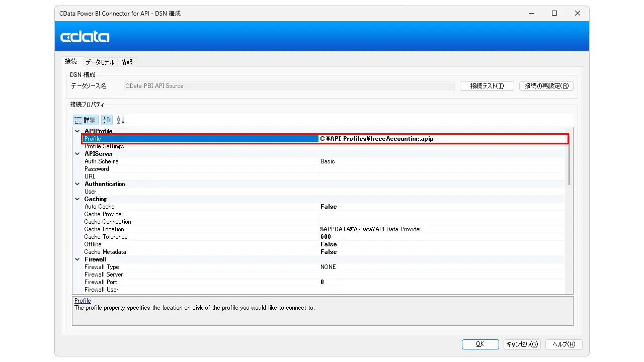Click the キャンセル(C) button

pyautogui.click(x=522, y=344)
